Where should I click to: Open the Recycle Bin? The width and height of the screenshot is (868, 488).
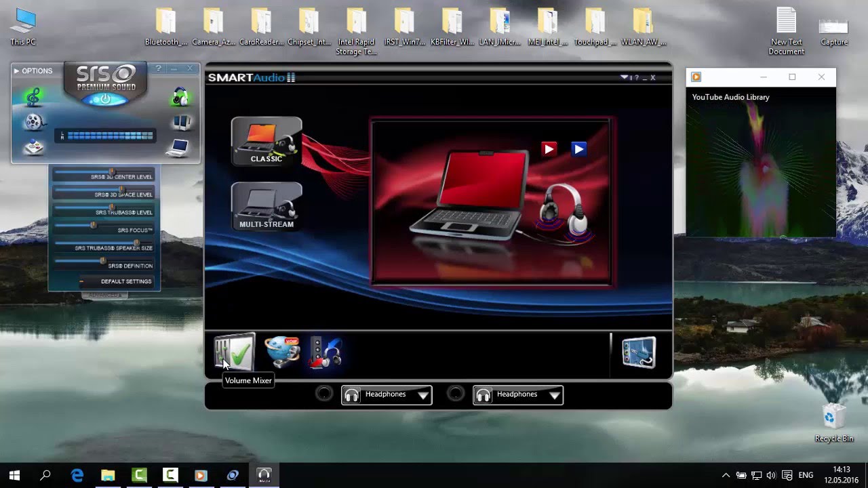point(834,423)
